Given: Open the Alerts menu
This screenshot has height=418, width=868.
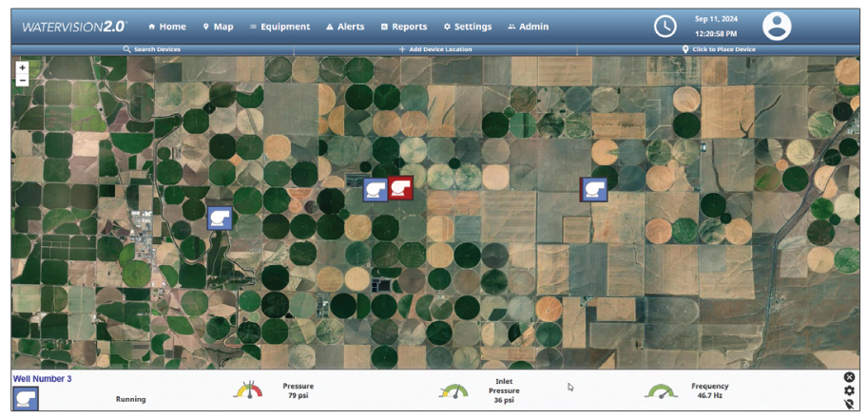Looking at the screenshot, I should click(344, 27).
